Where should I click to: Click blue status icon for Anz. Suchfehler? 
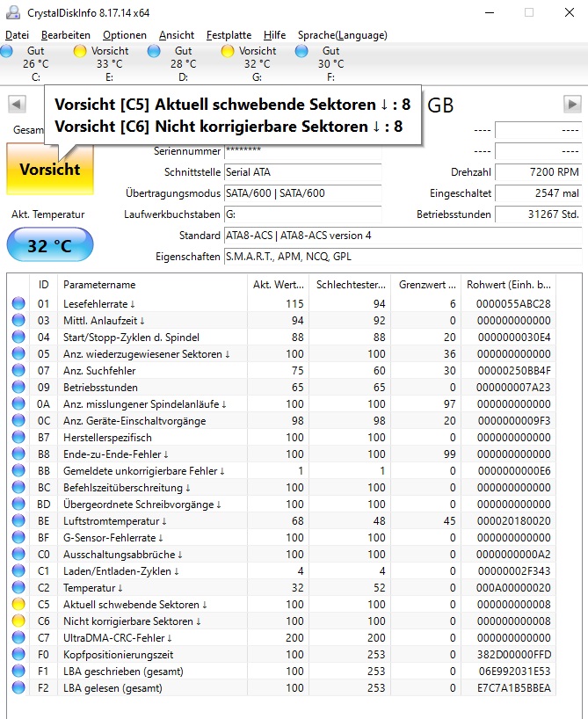coord(18,371)
